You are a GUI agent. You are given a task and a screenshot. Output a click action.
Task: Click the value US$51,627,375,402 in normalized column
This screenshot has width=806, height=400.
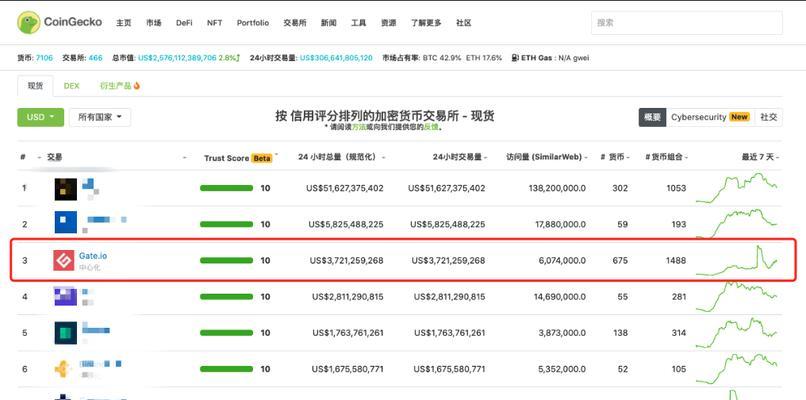344,188
